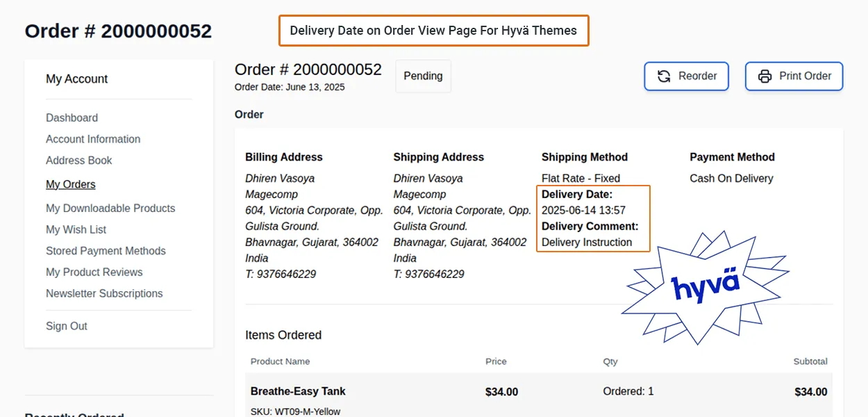Select My Orders in sidebar
868x417 pixels.
pos(71,184)
